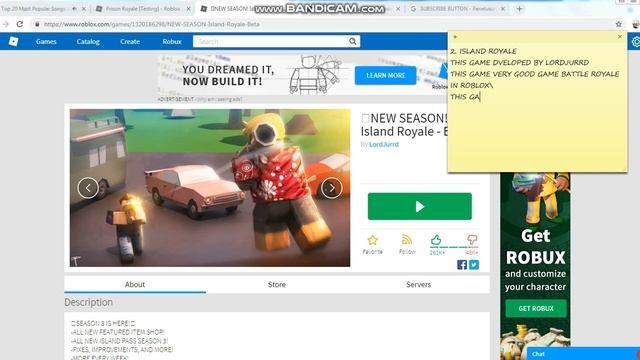
Task: Open the Chat bar
Action: 583,354
